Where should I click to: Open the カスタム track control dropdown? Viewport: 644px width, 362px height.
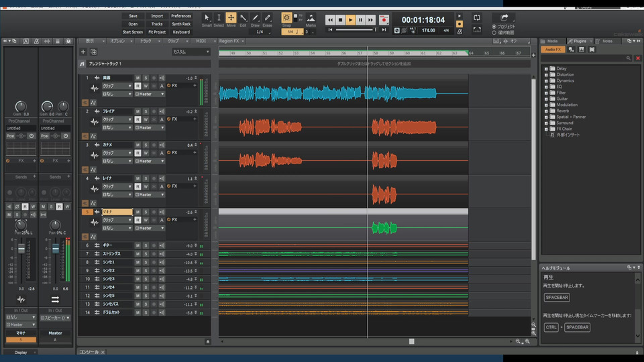[x=191, y=52]
